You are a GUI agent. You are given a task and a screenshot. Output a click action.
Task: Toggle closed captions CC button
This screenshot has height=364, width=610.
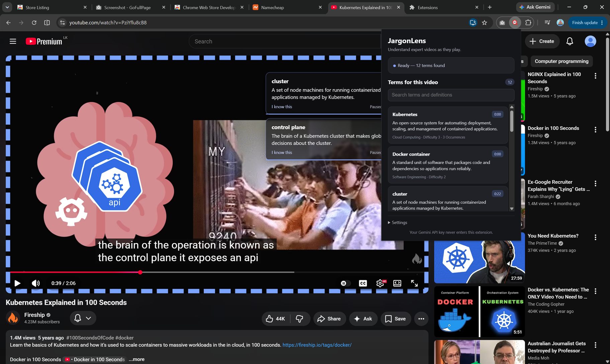(363, 283)
